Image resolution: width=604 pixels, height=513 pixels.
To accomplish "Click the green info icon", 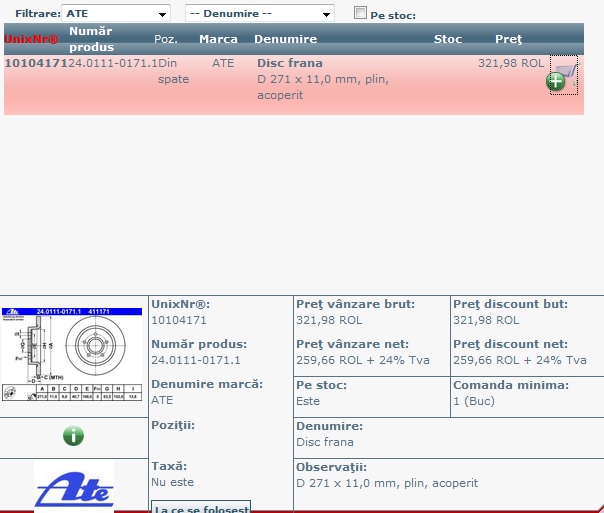I will 74,436.
